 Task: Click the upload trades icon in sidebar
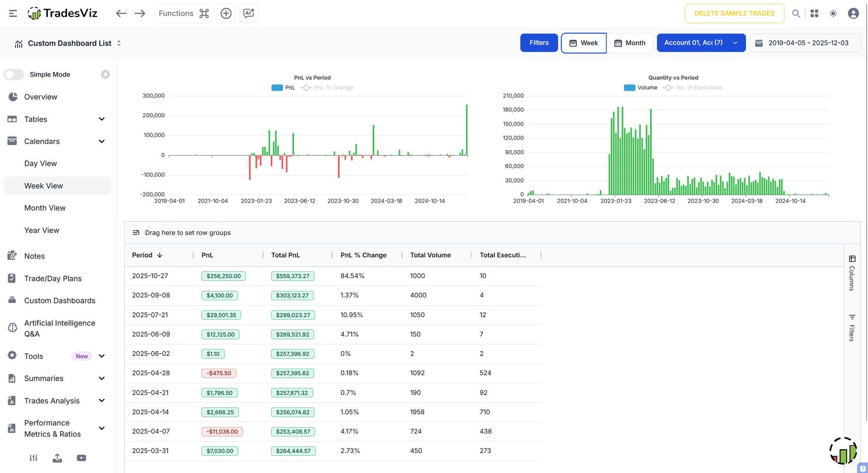click(57, 458)
